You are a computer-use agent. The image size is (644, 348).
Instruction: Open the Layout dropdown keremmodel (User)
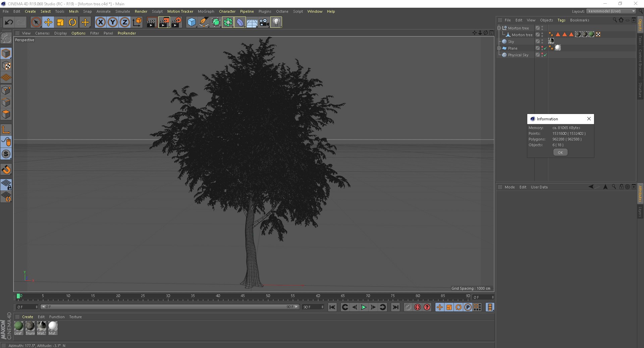point(611,11)
